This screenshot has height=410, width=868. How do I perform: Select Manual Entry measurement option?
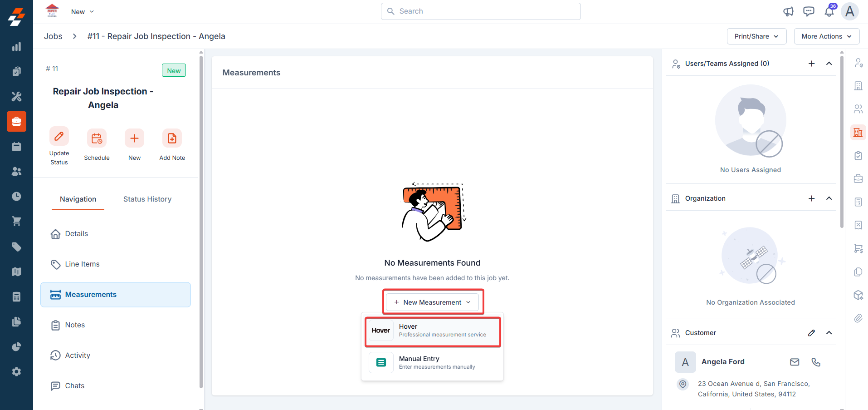click(432, 362)
